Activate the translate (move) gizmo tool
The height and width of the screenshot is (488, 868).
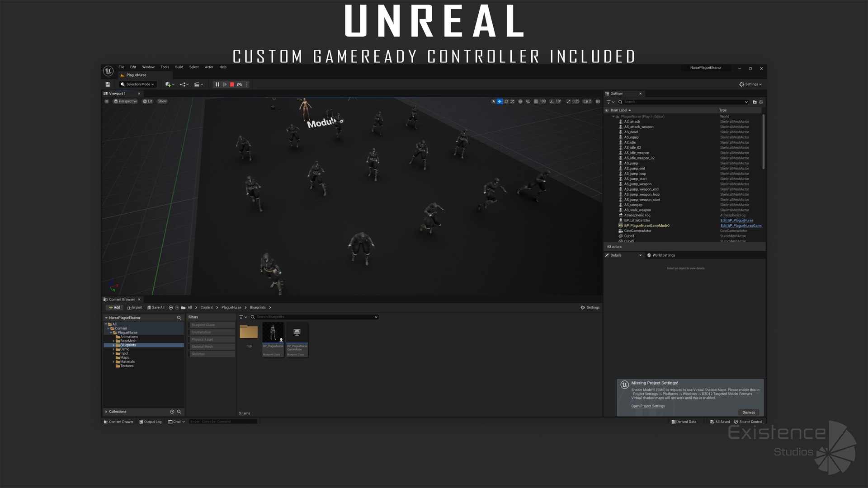[500, 102]
